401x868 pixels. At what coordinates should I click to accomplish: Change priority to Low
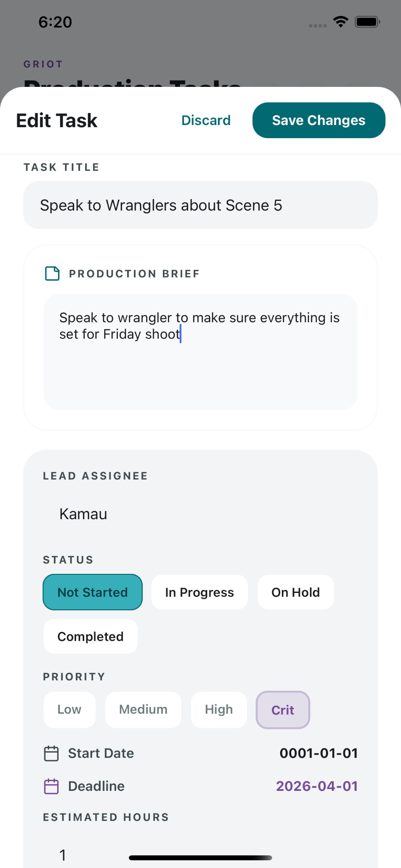pos(69,709)
